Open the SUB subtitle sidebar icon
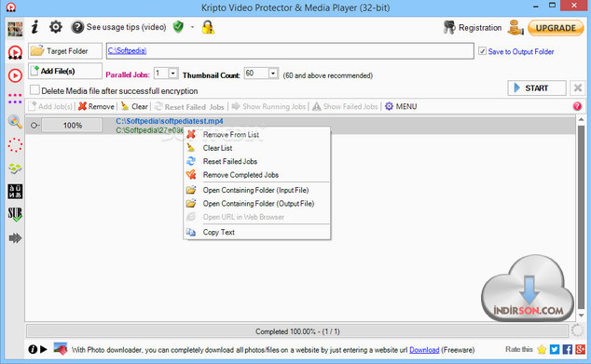This screenshot has height=364, width=591. pyautogui.click(x=15, y=214)
